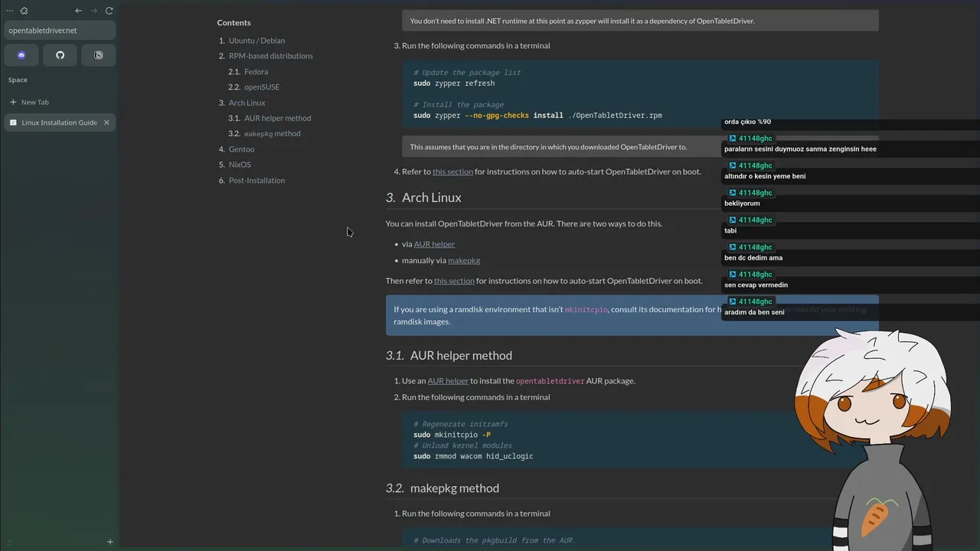Click the cartoon avatar with carrot sweater
The image size is (980, 551).
point(873,440)
